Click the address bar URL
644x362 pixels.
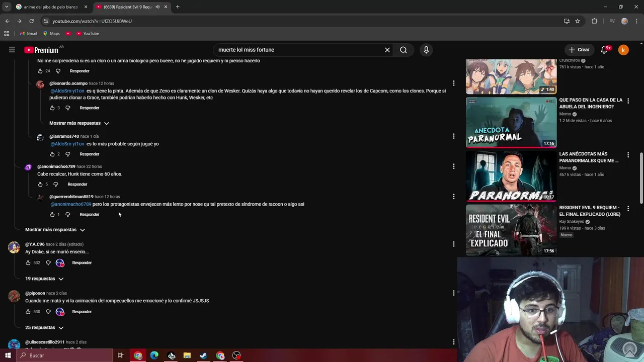point(92,21)
